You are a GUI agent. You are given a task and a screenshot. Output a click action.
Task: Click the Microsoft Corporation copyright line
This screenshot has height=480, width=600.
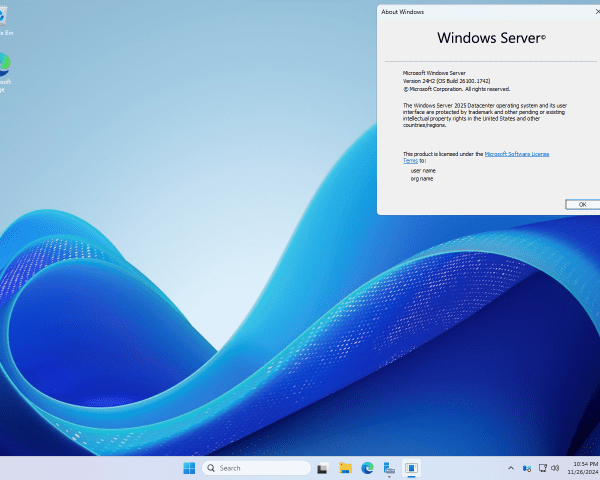click(x=457, y=89)
